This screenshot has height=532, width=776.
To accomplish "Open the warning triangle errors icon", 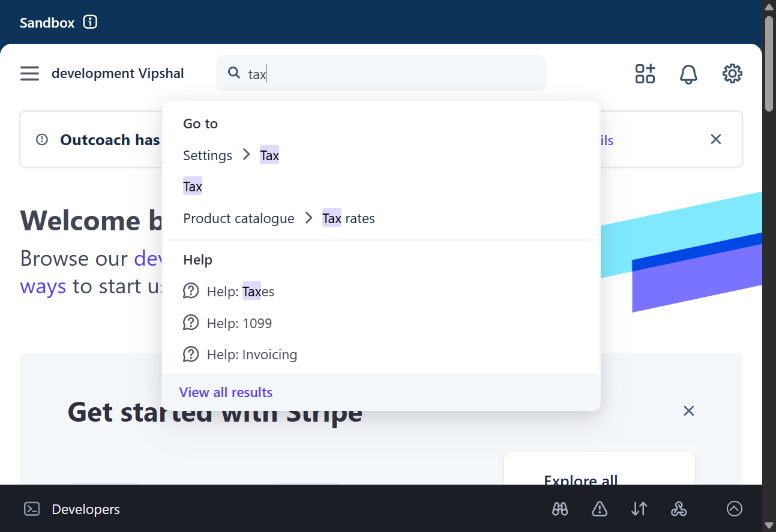I will pos(600,509).
